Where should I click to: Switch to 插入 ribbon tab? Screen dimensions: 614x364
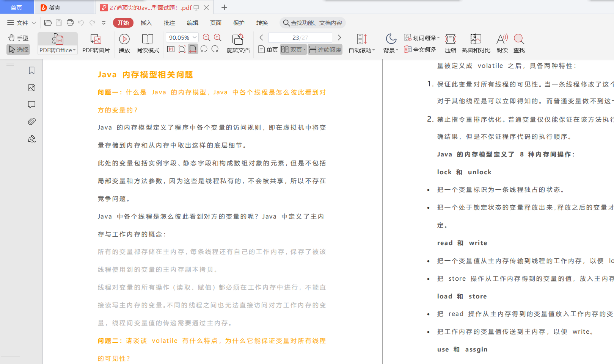point(146,23)
